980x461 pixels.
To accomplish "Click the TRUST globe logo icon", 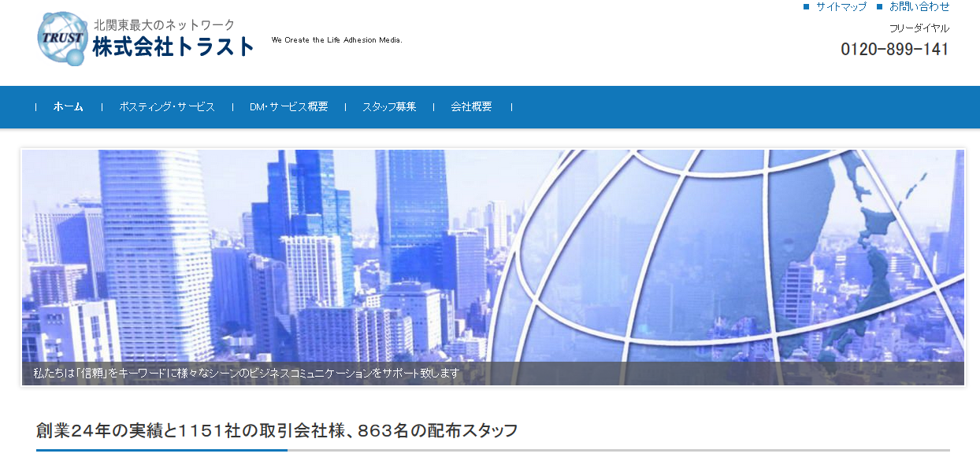I will (x=63, y=38).
